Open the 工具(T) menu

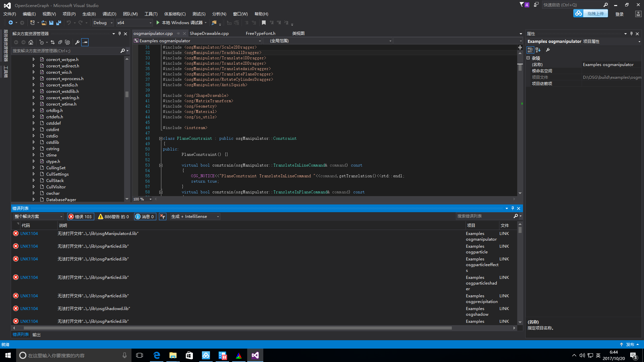point(151,14)
